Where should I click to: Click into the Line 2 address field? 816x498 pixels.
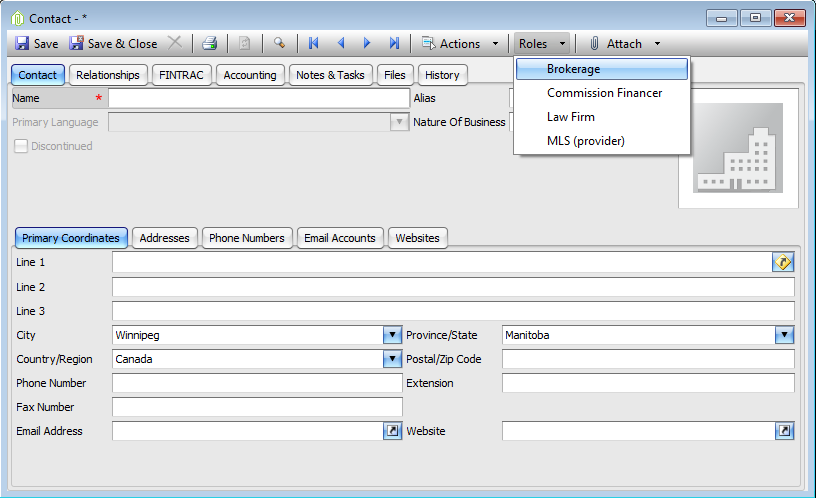point(453,287)
